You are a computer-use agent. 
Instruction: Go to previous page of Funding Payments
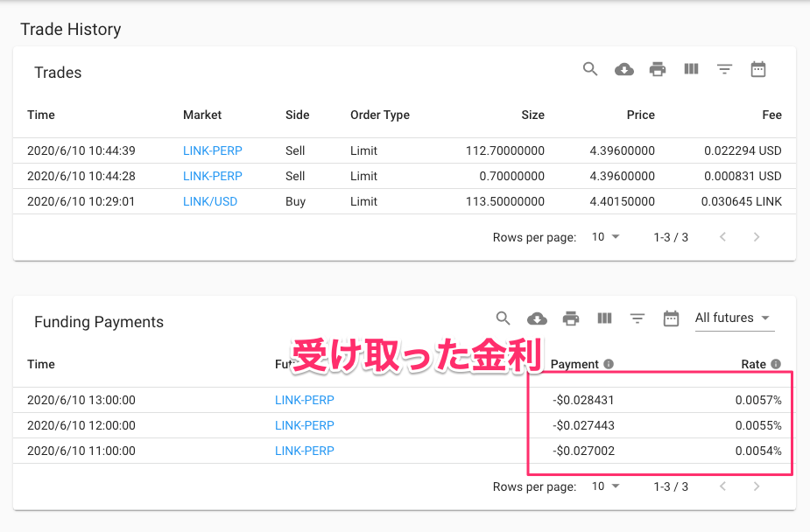(722, 486)
